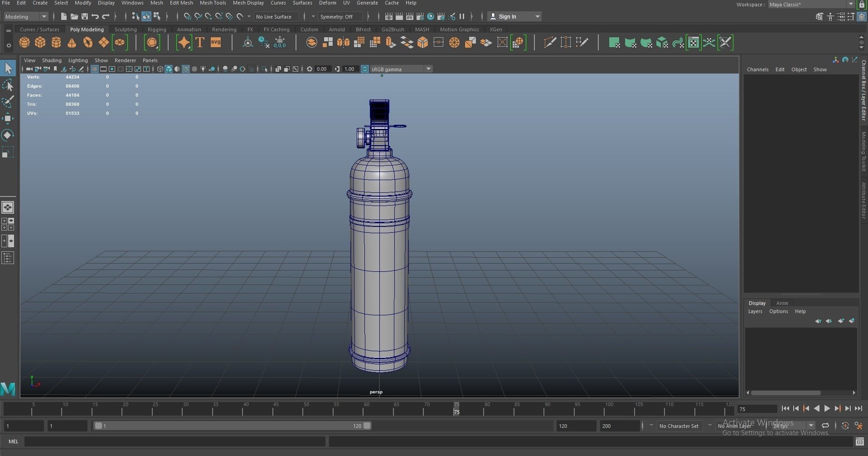The width and height of the screenshot is (868, 456).
Task: Create a polygon plane from the shelf
Action: click(104, 43)
